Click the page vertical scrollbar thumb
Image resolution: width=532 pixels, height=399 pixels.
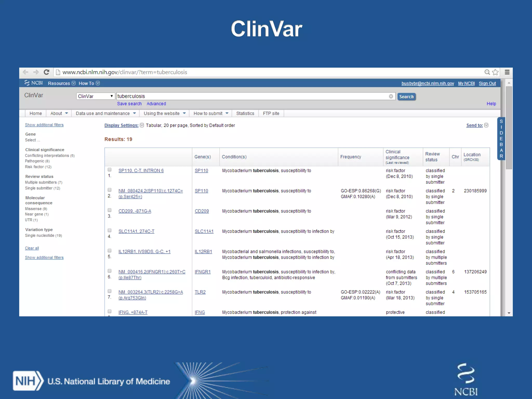(x=509, y=127)
